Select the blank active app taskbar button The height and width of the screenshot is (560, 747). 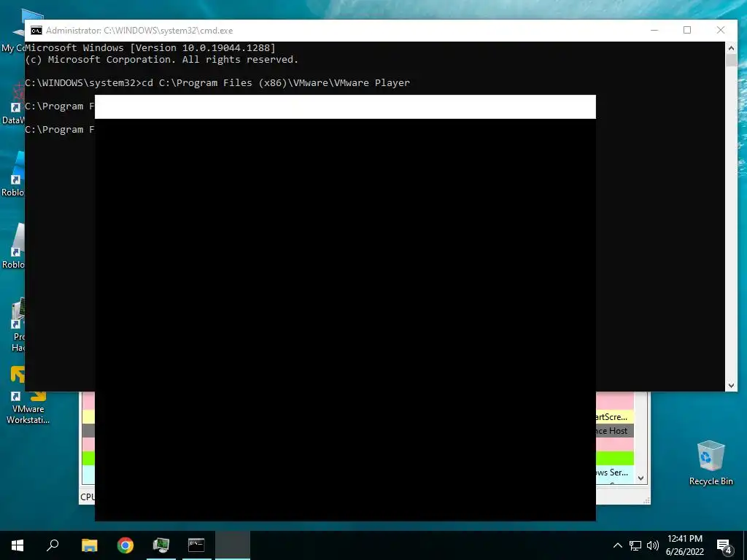pyautogui.click(x=233, y=545)
